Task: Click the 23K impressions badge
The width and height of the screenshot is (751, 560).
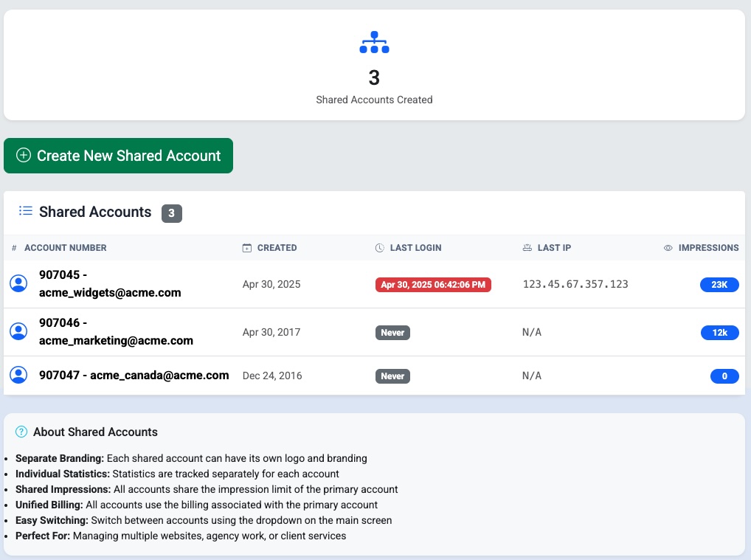Action: 719,284
